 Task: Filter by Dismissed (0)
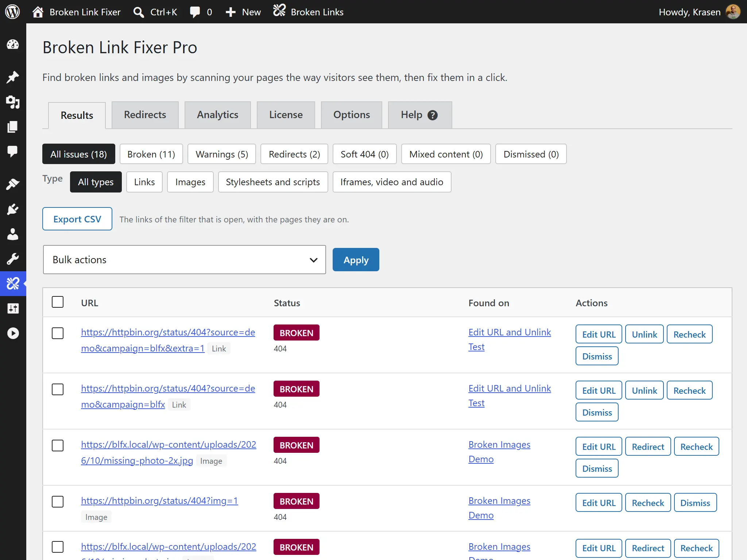point(531,154)
